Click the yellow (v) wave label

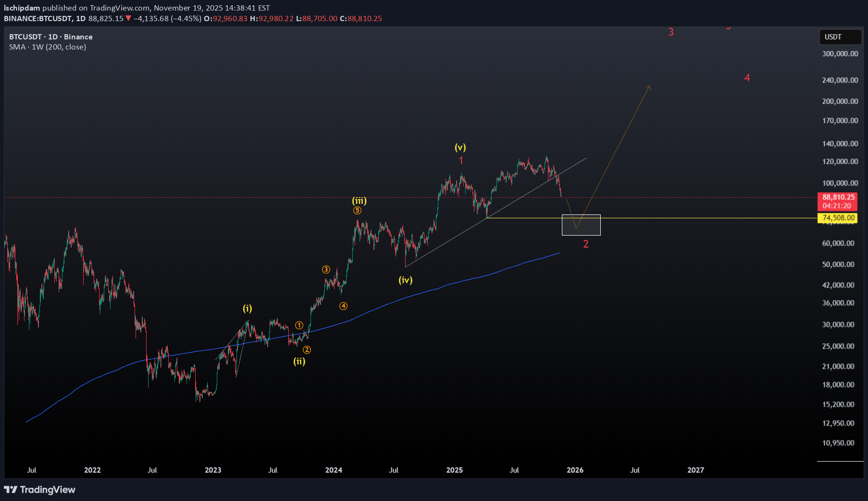pos(460,148)
